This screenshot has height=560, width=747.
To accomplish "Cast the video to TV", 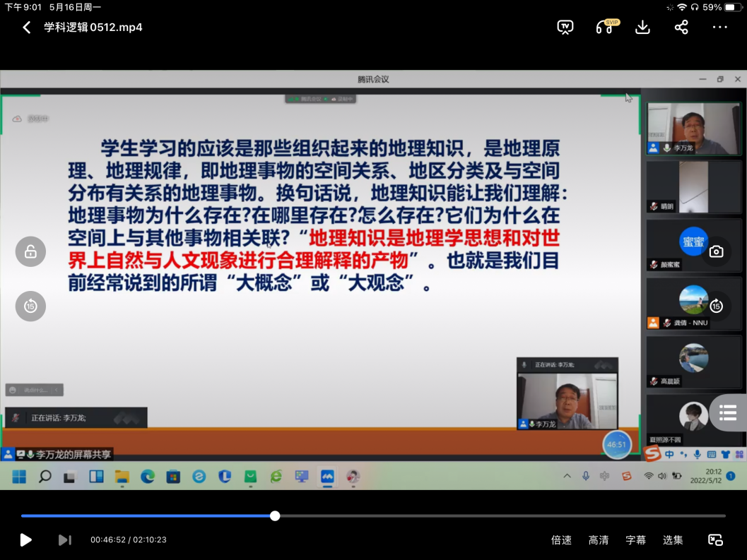I will coord(565,28).
